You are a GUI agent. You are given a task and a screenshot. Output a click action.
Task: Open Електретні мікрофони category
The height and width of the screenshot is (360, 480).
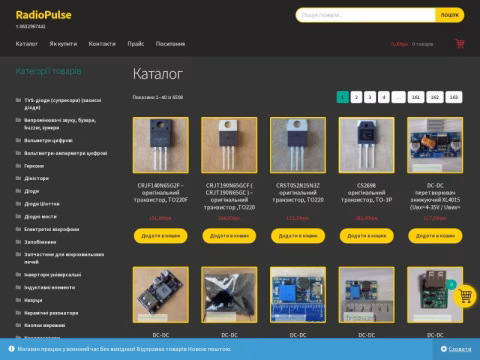(x=52, y=229)
